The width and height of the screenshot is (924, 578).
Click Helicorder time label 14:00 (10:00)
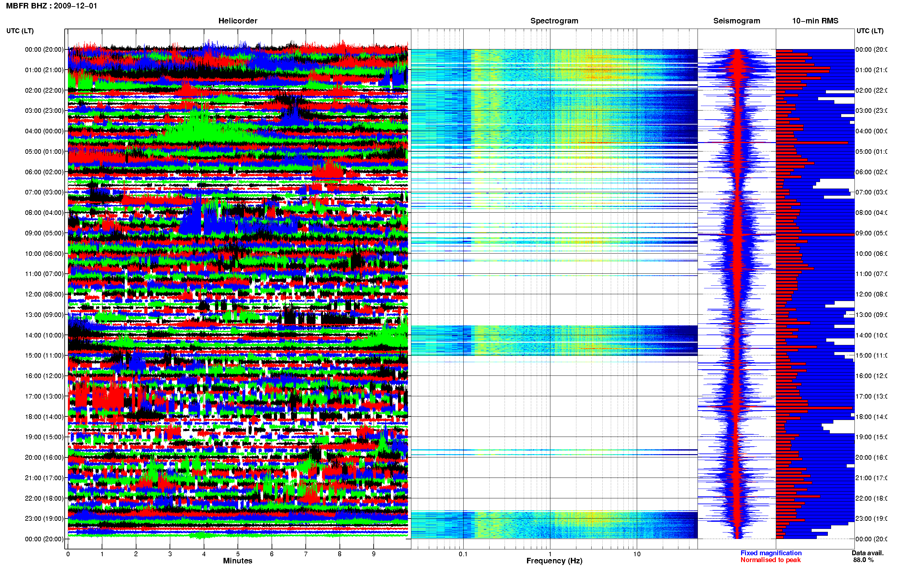(44, 335)
